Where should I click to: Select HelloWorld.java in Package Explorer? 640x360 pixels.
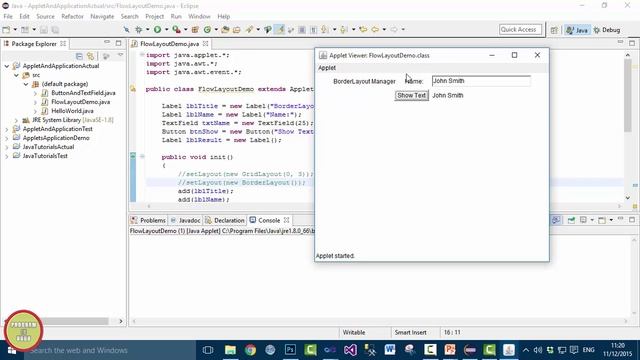[72, 111]
